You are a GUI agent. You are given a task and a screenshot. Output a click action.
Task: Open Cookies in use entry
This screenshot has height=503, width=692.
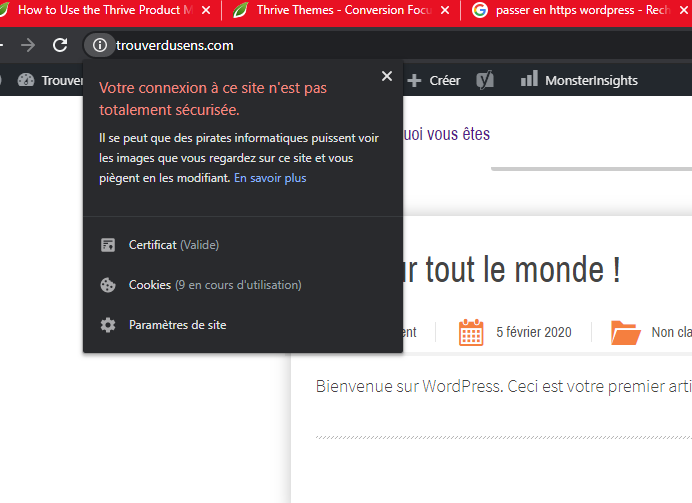point(214,285)
